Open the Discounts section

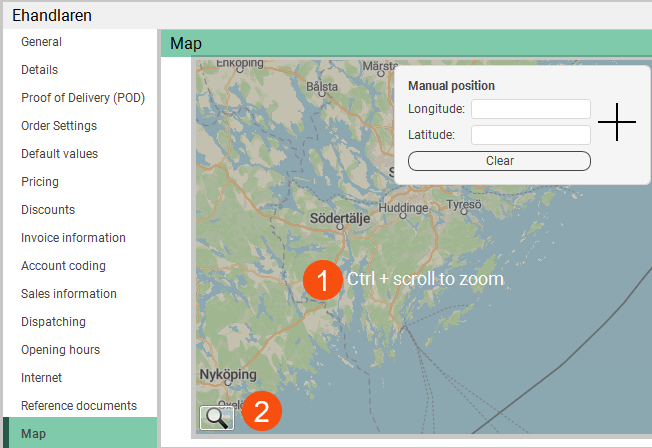(48, 210)
